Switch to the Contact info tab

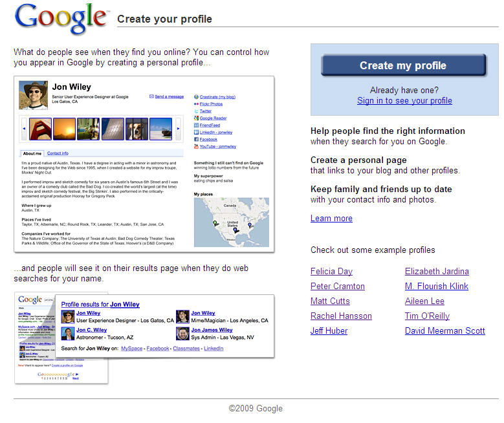(x=58, y=153)
